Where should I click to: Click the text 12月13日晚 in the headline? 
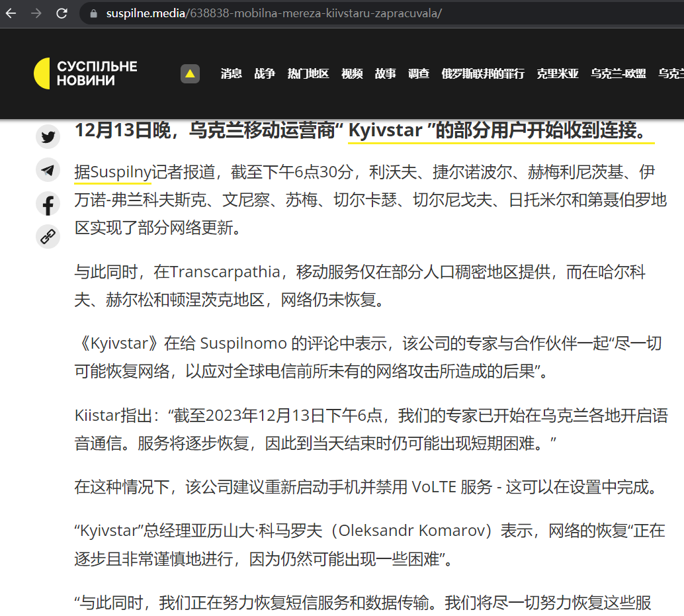coord(123,130)
